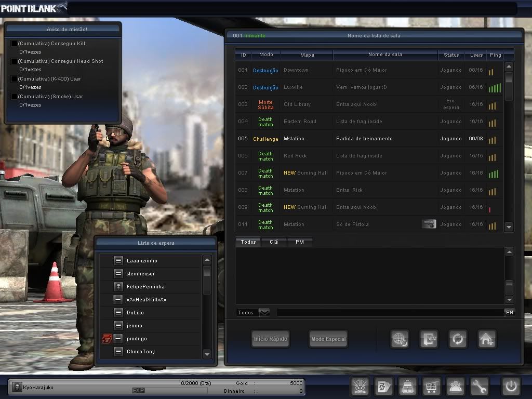The width and height of the screenshot is (532, 399).
Task: Open settings with the wrench icon
Action: 479,387
